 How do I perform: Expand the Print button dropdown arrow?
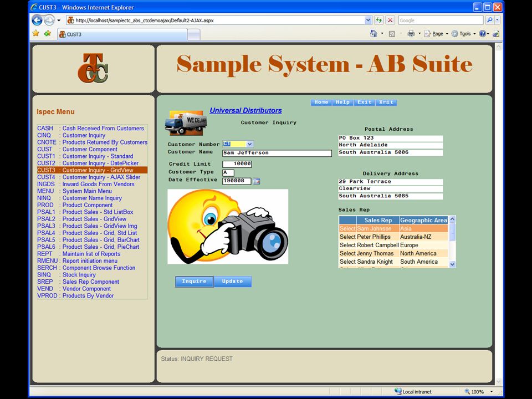click(420, 34)
